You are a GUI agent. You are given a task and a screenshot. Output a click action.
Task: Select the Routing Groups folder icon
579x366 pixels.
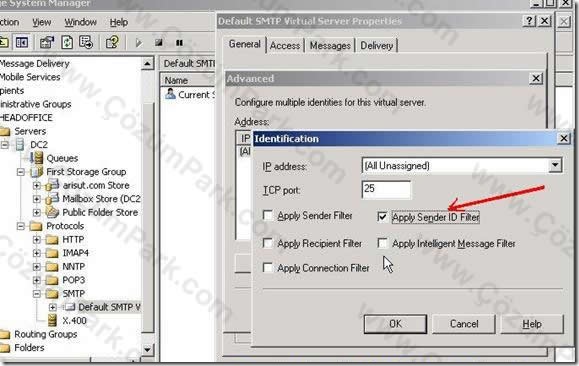(5, 334)
